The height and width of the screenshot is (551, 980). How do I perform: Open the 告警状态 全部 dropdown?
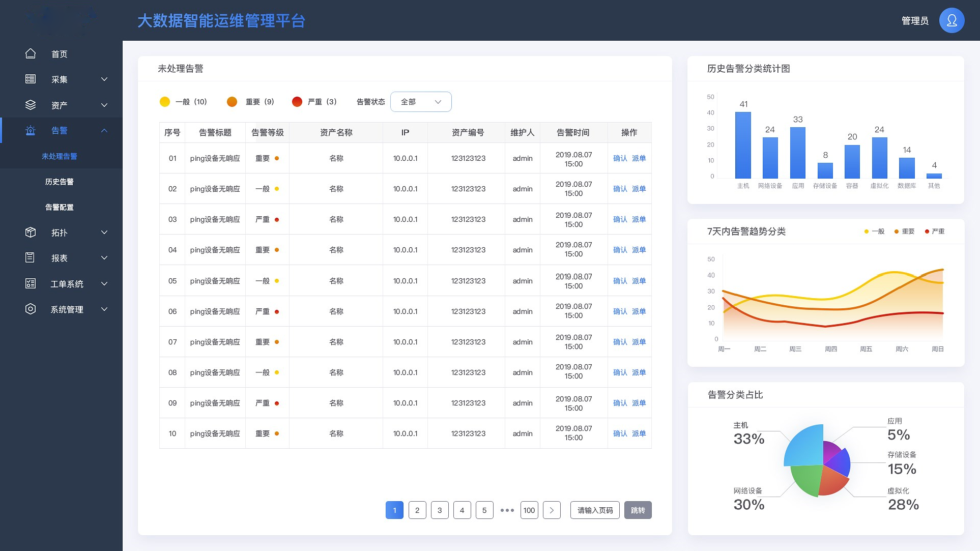point(421,102)
